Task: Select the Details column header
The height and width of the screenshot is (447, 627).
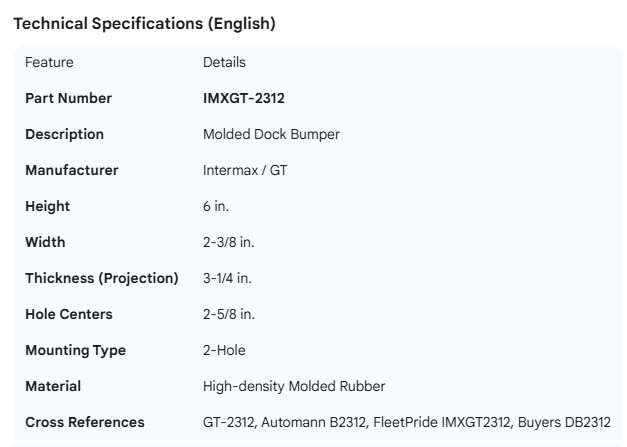Action: [x=224, y=62]
